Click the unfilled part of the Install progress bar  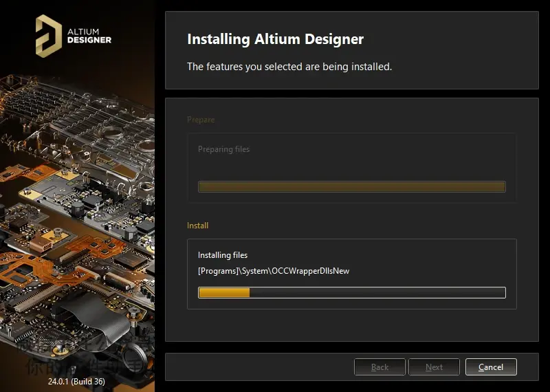[377, 293]
